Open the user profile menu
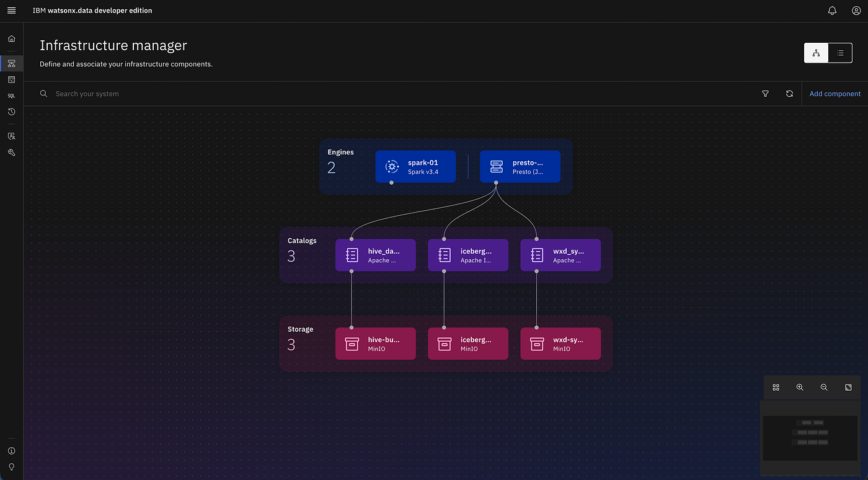Viewport: 868px width, 480px height. [856, 11]
